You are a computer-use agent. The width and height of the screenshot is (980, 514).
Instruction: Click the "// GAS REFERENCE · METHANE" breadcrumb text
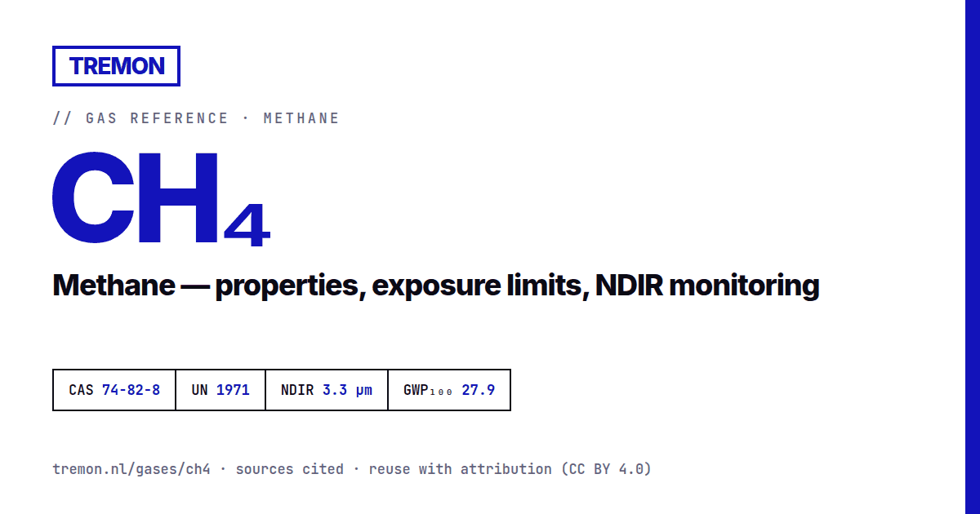[x=196, y=118]
